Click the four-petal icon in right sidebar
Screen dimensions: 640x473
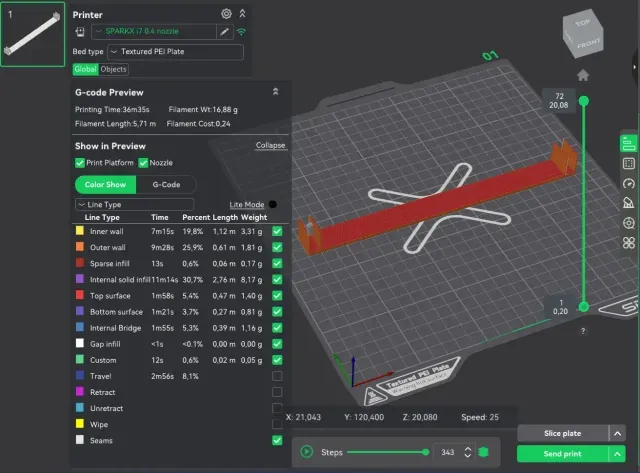point(629,243)
